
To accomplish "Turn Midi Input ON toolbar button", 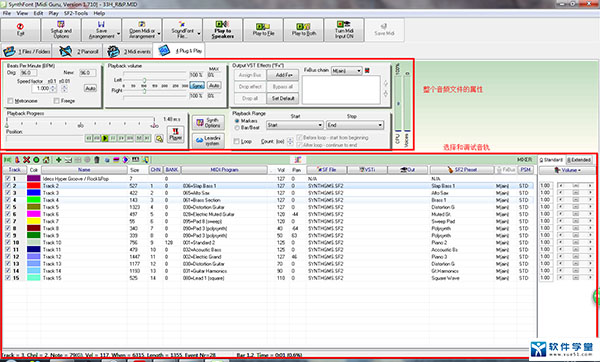I will (x=344, y=30).
